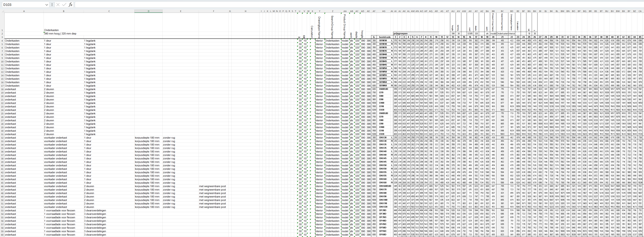This screenshot has width=644, height=237.
Task: Click the 'prijsgroepen' header cell
Action: tap(400, 33)
